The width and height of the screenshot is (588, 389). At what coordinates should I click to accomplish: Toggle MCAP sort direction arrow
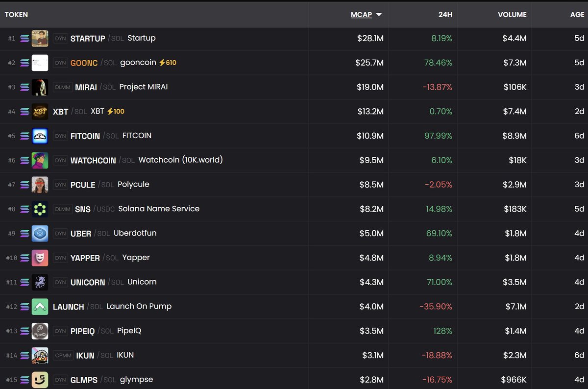click(x=378, y=15)
